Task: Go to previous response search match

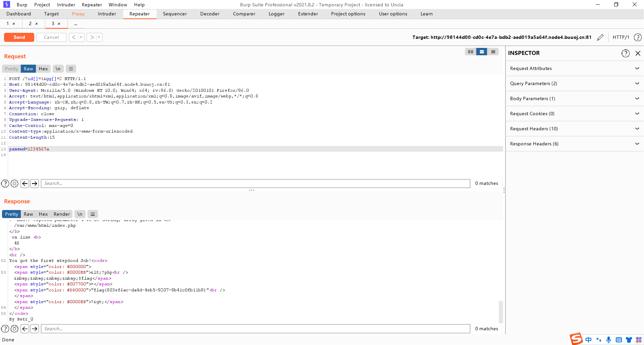Action: [x=25, y=329]
